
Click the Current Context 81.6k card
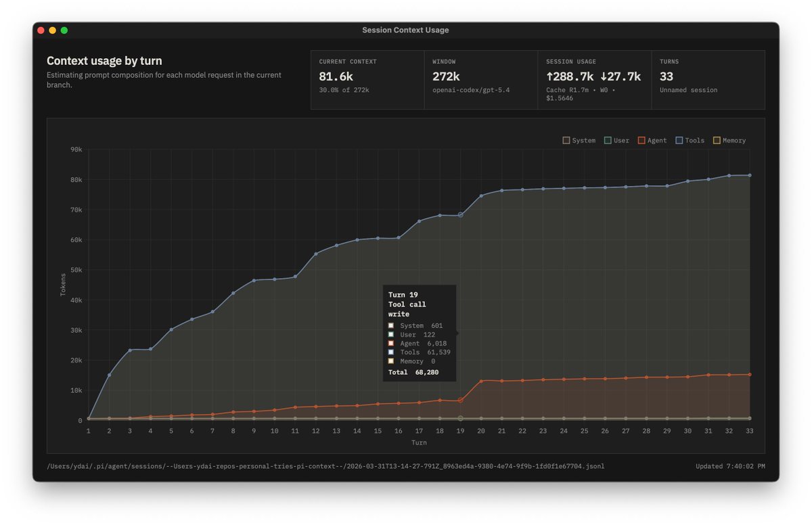(x=367, y=80)
